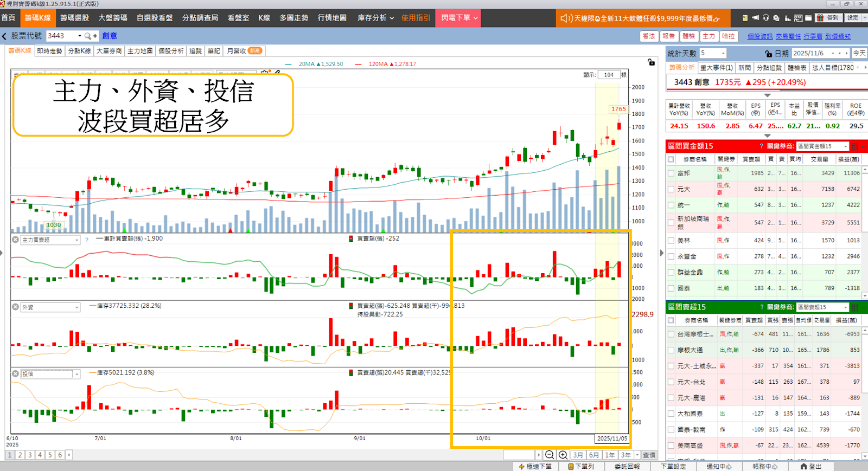Click the magnifier search icon next to 3443
The image size is (868, 471).
[88, 36]
